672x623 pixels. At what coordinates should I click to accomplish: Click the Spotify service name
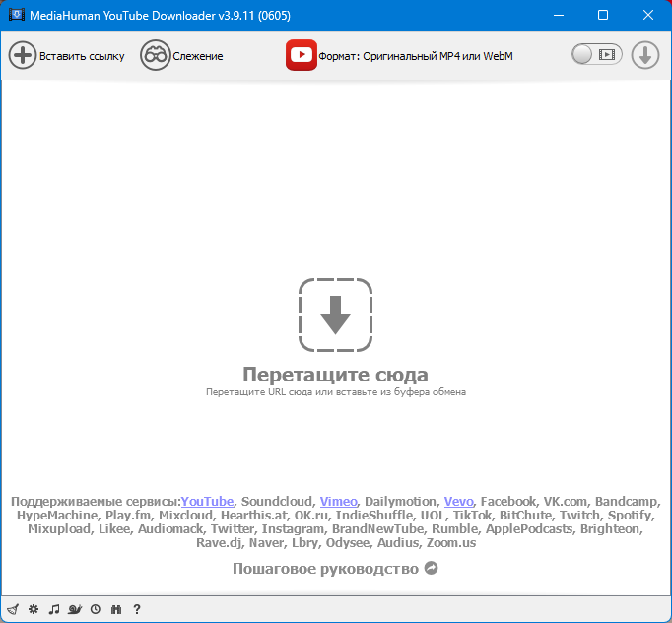[630, 515]
